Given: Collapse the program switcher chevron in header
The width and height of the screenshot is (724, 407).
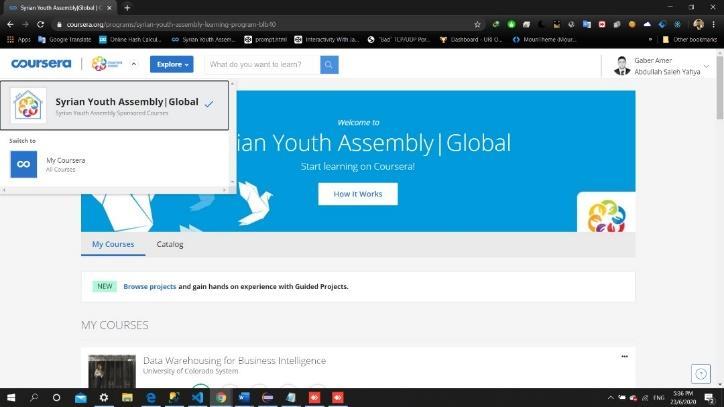Looking at the screenshot, I should click(x=134, y=64).
